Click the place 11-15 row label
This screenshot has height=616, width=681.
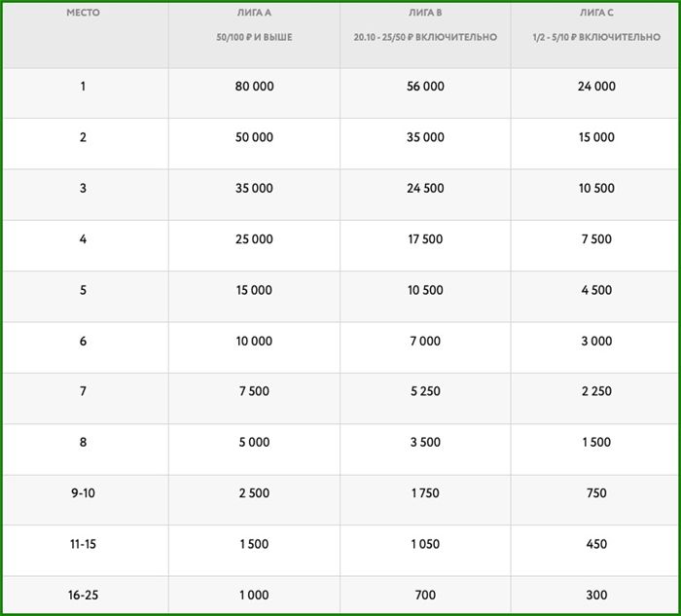click(83, 544)
